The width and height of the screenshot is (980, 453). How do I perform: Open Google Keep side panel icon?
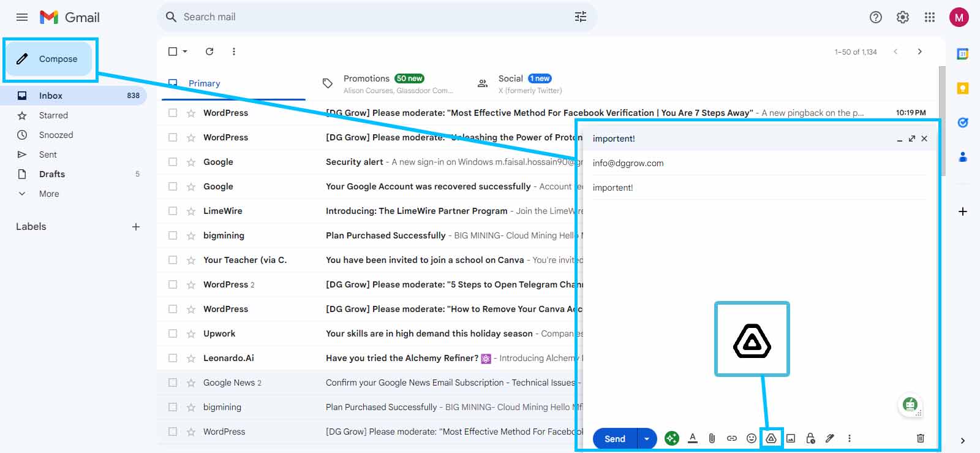[963, 88]
